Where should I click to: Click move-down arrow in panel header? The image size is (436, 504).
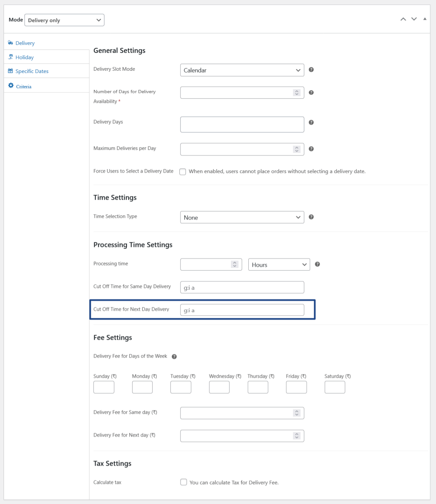click(414, 19)
